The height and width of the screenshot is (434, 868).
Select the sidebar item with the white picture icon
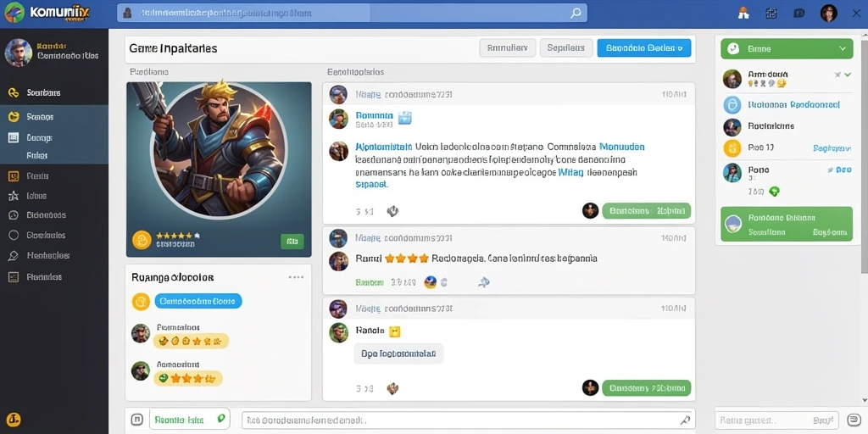[x=54, y=137]
